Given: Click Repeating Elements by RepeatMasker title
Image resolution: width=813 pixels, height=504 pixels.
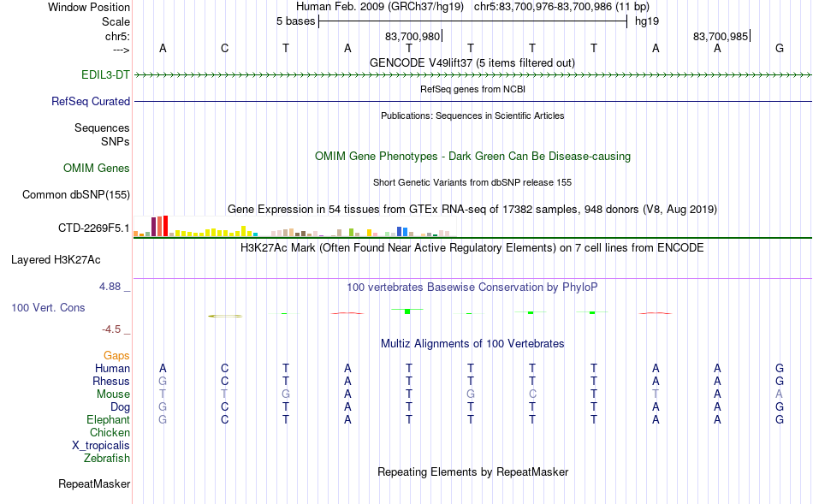Looking at the screenshot, I should [x=473, y=471].
